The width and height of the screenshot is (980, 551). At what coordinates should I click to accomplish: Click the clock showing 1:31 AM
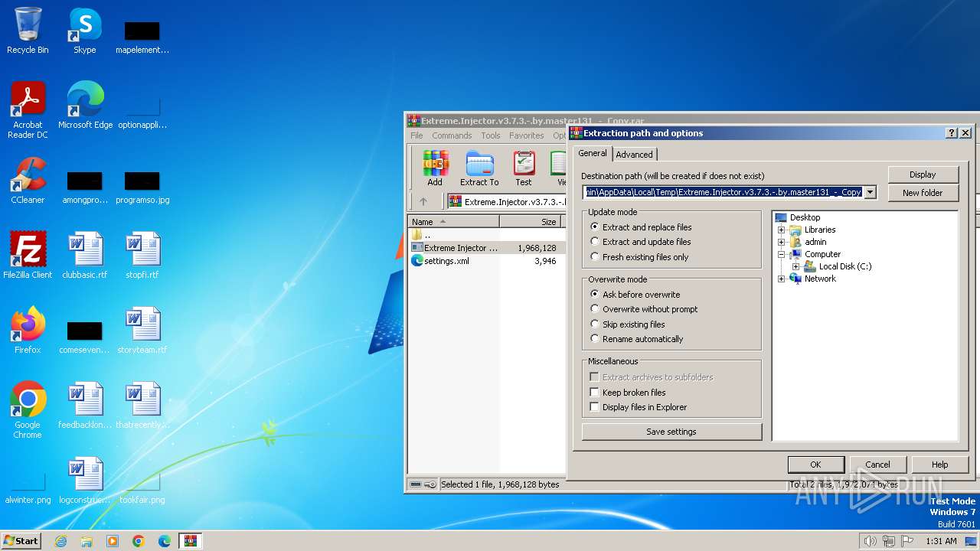(941, 541)
